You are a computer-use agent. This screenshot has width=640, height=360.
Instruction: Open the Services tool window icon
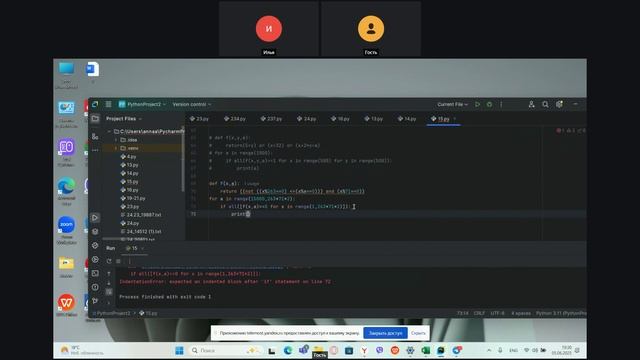pos(95,259)
